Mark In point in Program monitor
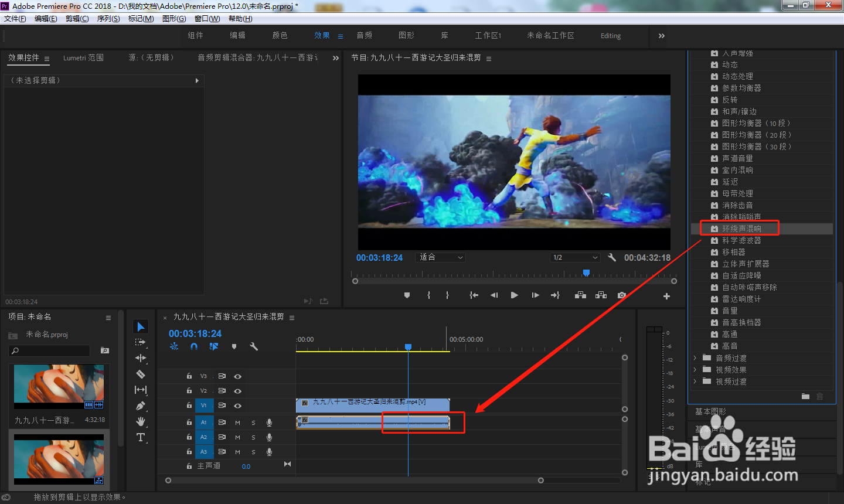Screen dimensions: 844x504 [428, 295]
